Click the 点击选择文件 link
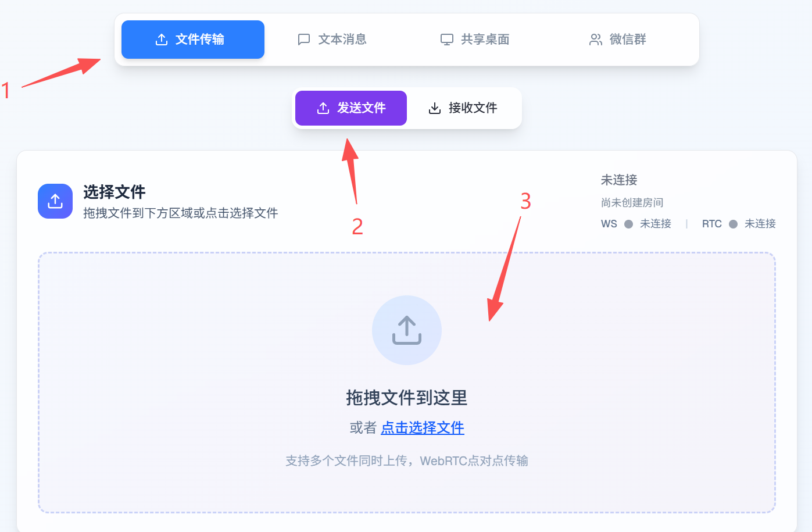 coord(423,428)
